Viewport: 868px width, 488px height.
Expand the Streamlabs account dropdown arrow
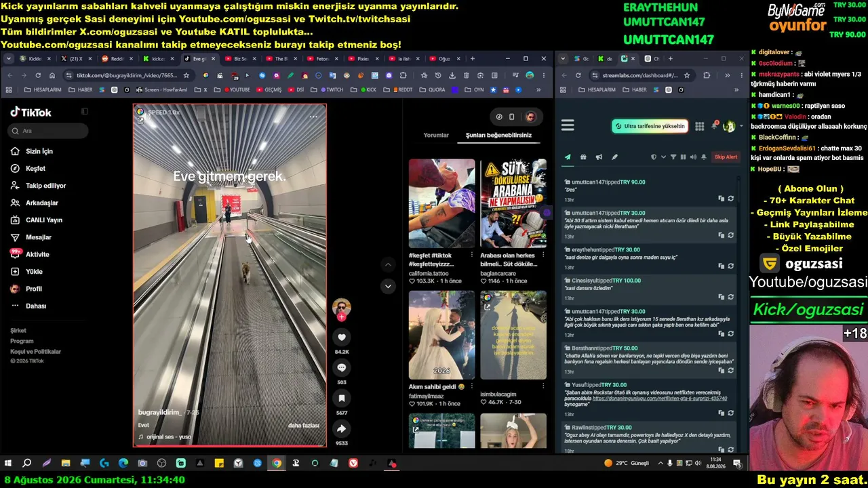(741, 126)
